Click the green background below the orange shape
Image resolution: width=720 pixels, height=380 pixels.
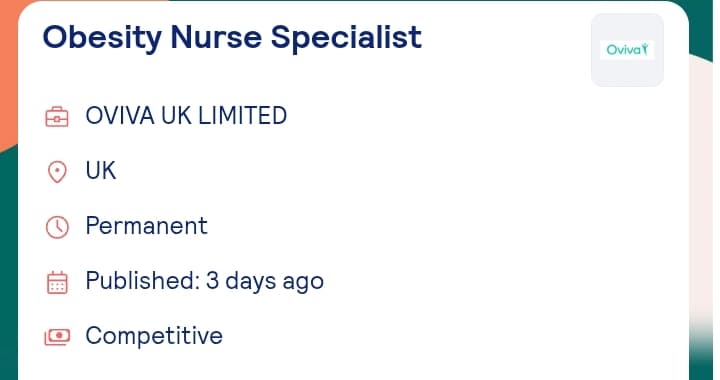8,266
